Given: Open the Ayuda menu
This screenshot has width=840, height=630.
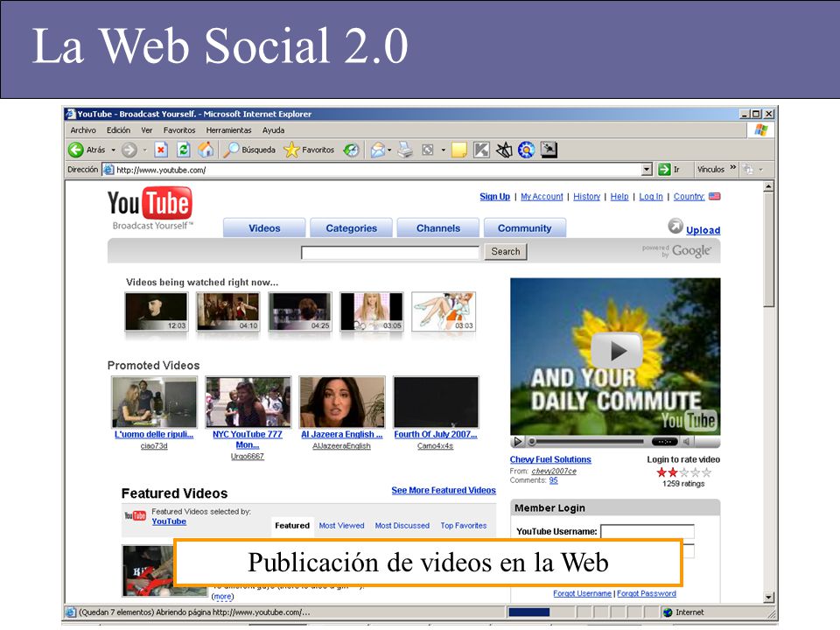Looking at the screenshot, I should click(273, 130).
